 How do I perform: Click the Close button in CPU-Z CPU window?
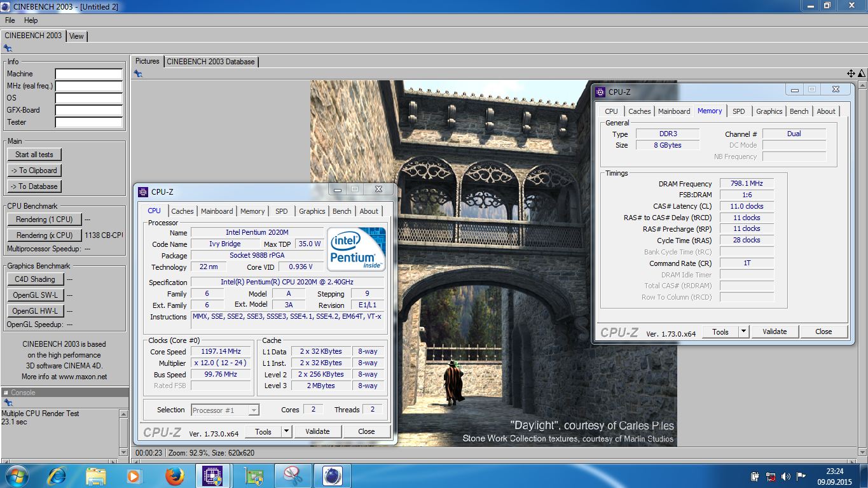[x=366, y=431]
